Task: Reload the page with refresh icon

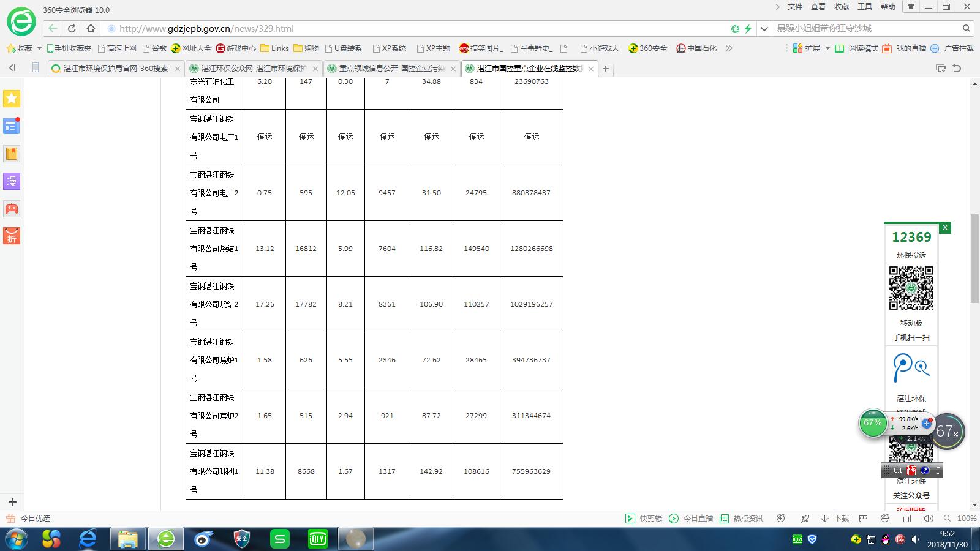Action: pos(72,29)
